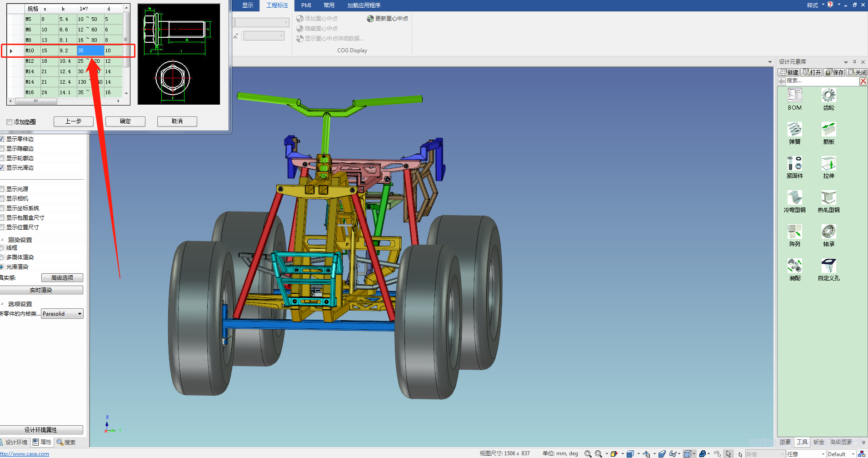Open the 冷弯型钢 cold-formed steel element

(x=794, y=201)
